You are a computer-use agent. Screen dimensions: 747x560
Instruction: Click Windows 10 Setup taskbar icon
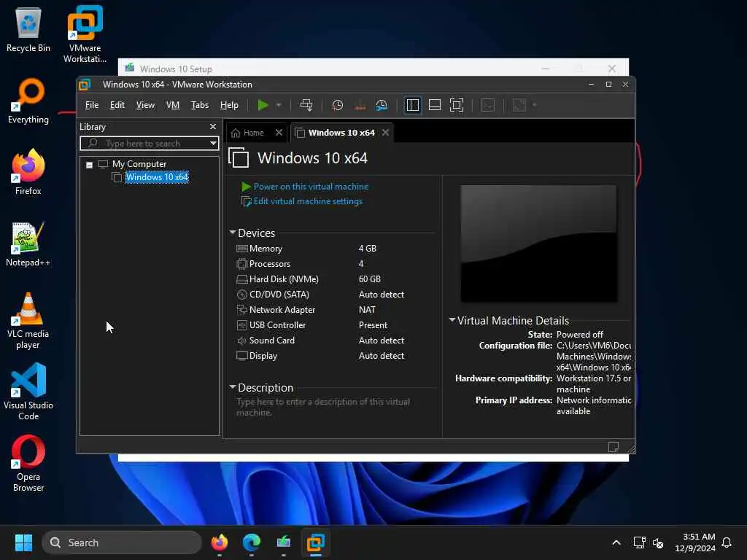click(x=284, y=542)
